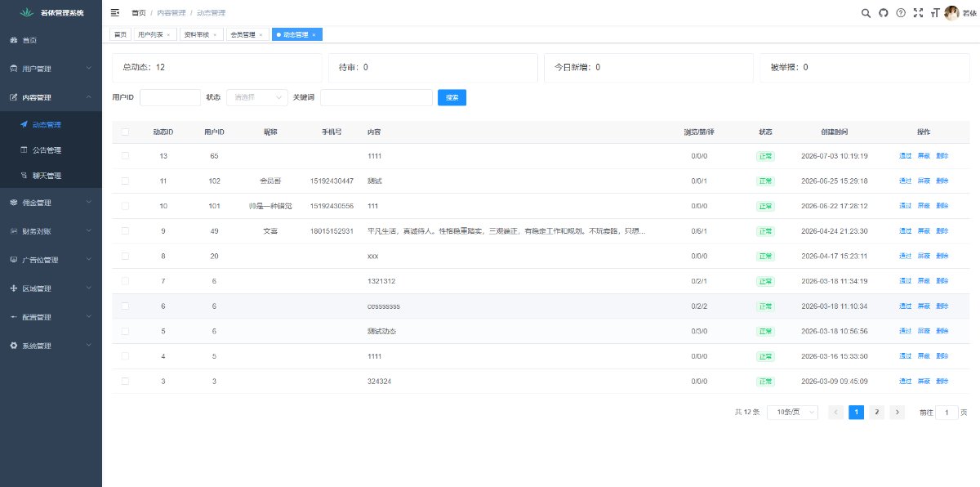Viewport: 980px width, 487px height.
Task: Close the 资料审核 tab
Action: 215,35
